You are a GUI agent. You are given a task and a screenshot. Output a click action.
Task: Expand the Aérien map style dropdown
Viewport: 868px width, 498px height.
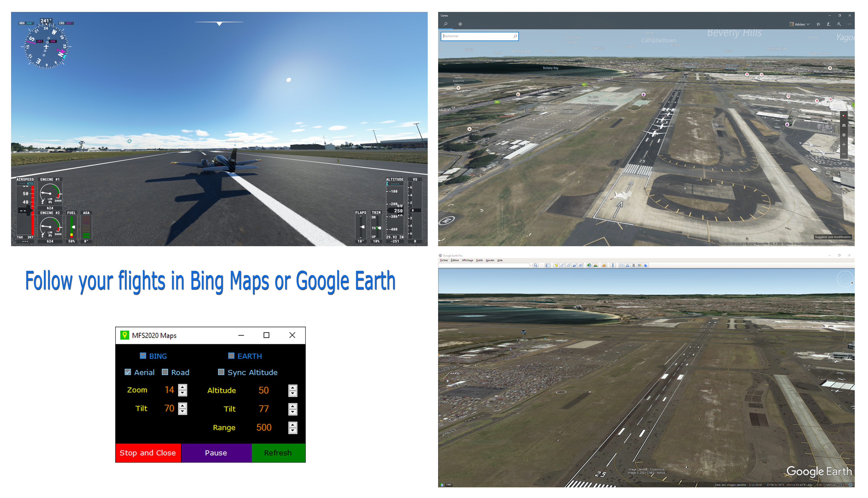800,24
